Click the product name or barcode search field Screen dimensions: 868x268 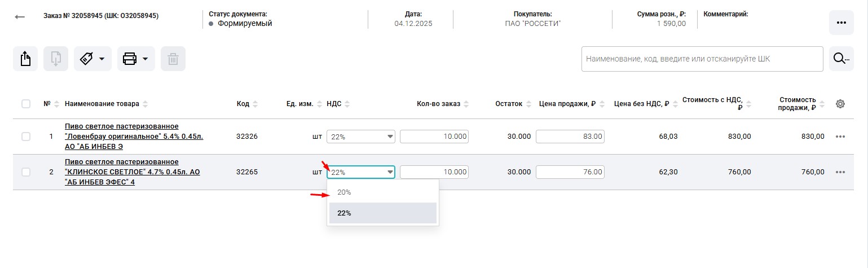pyautogui.click(x=702, y=59)
